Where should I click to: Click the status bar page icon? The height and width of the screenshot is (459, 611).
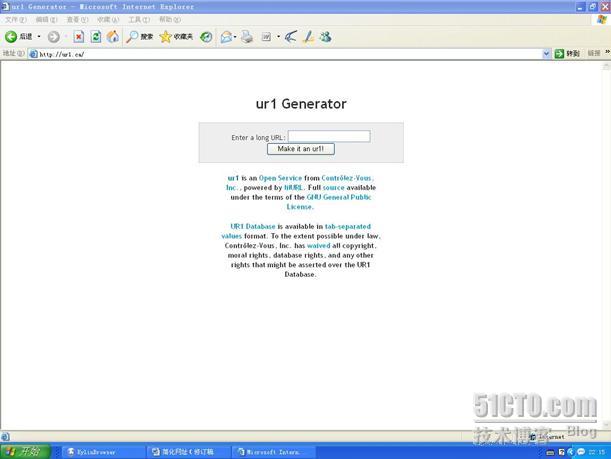click(5, 436)
